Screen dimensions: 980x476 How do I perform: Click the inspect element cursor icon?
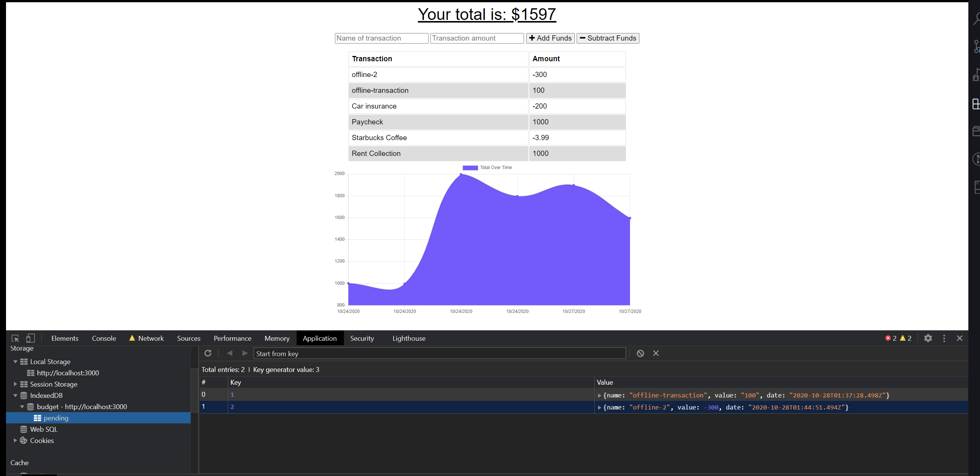15,338
